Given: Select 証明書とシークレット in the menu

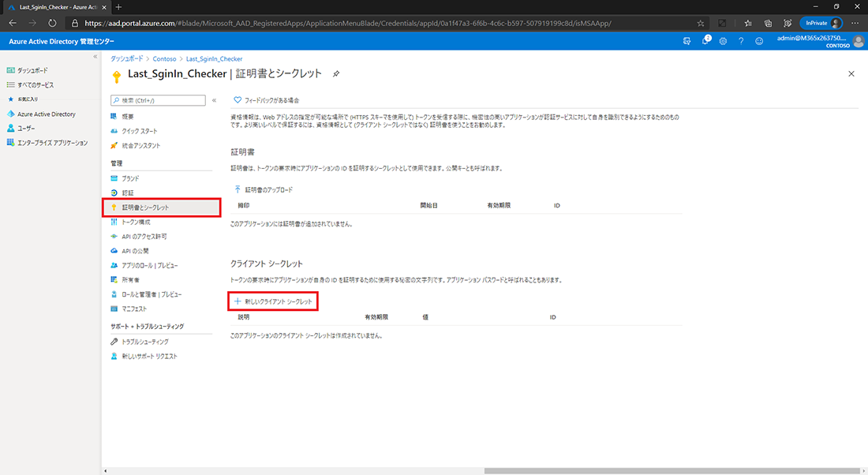Looking at the screenshot, I should (162, 207).
